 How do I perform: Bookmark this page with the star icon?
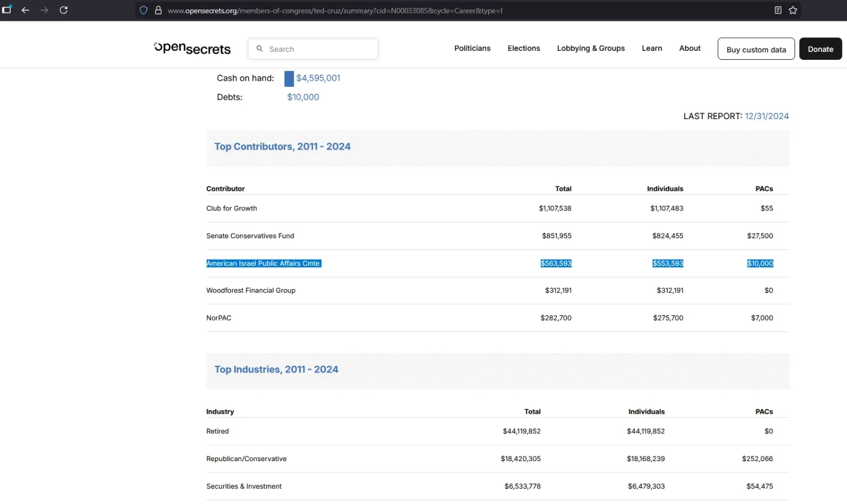793,10
